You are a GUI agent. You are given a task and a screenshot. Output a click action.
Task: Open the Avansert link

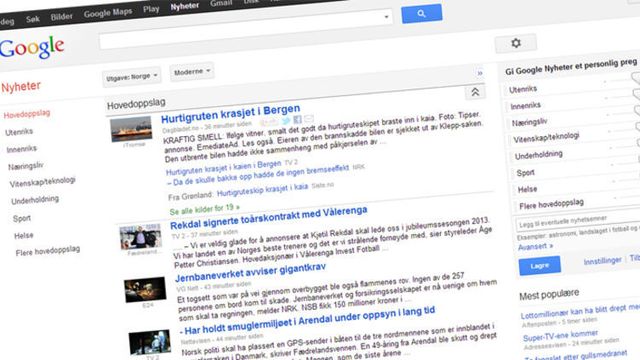click(x=536, y=247)
